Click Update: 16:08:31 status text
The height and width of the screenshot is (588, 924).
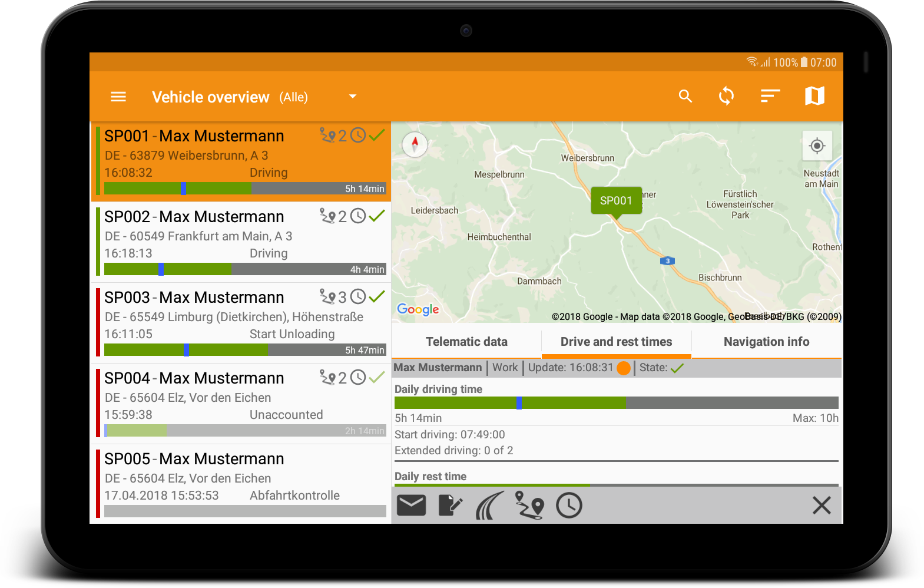(x=571, y=368)
